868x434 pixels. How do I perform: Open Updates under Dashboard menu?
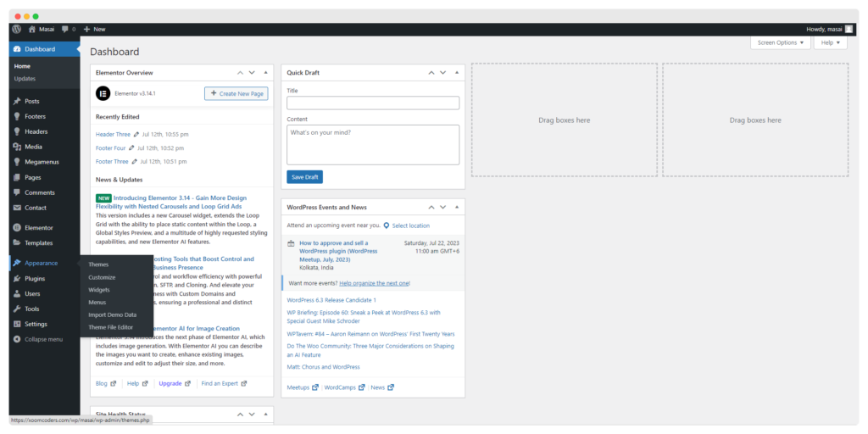click(x=25, y=79)
